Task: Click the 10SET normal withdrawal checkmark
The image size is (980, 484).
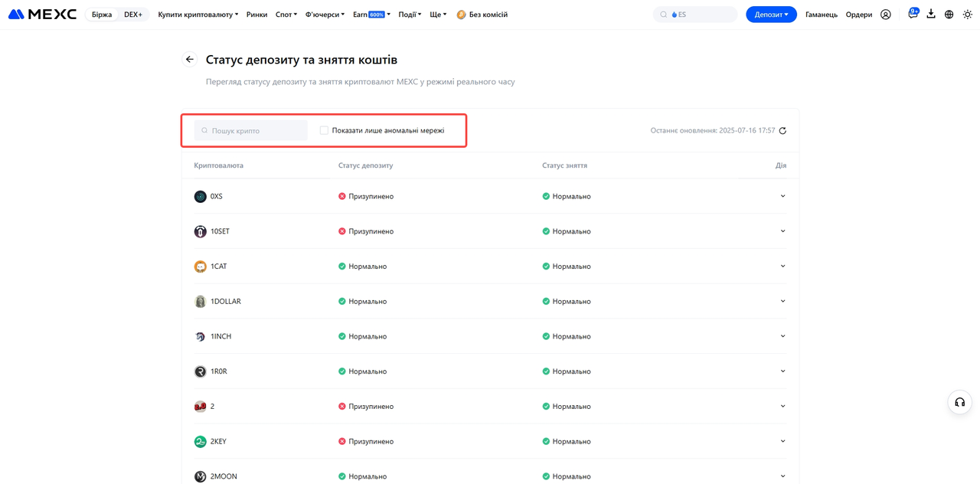Action: tap(546, 231)
